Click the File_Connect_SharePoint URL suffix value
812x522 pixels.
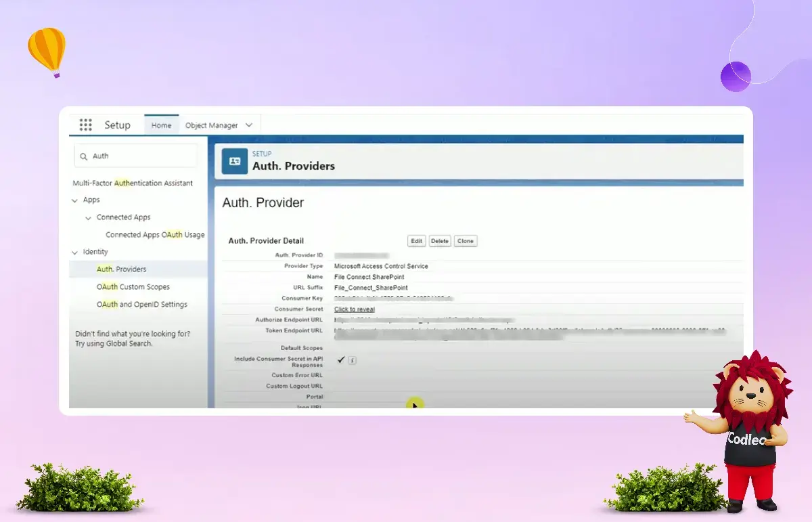371,288
